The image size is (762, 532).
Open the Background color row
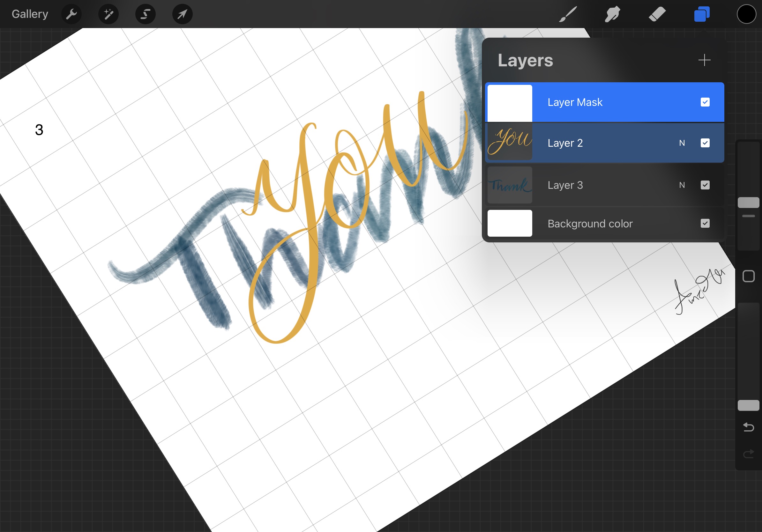604,224
